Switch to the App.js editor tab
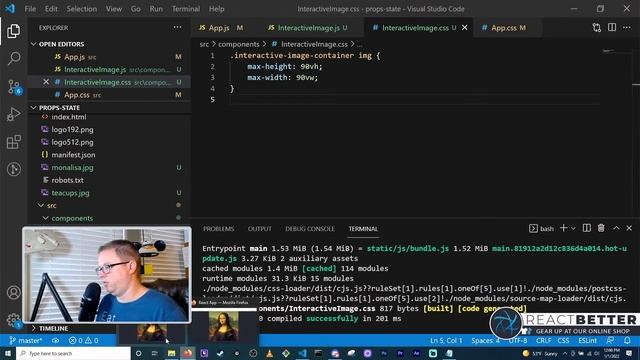 click(x=220, y=27)
